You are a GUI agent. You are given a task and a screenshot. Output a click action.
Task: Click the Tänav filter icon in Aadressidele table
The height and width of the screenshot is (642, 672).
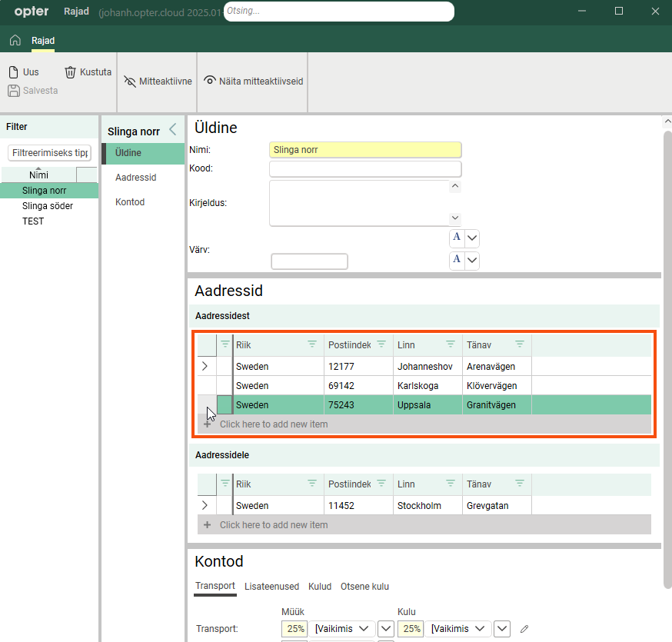(520, 484)
